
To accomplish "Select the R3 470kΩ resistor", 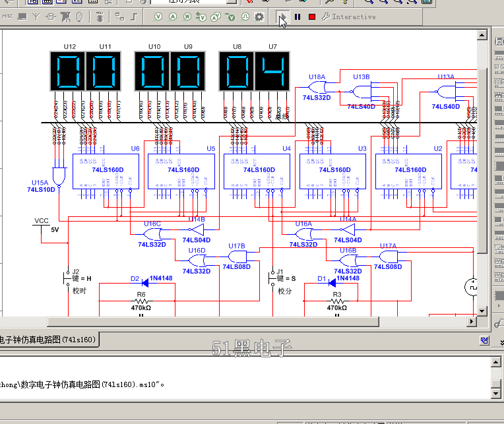I will 337,301.
